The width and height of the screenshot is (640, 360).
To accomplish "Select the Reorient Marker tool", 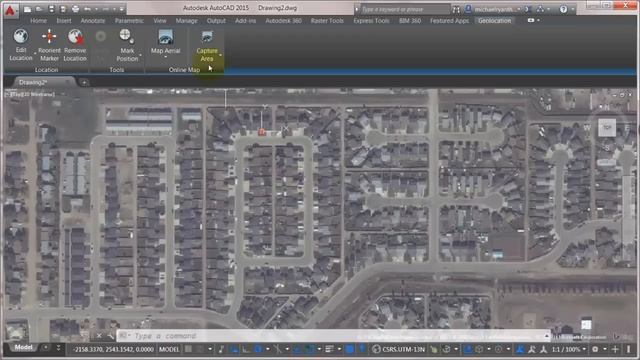I will click(49, 45).
